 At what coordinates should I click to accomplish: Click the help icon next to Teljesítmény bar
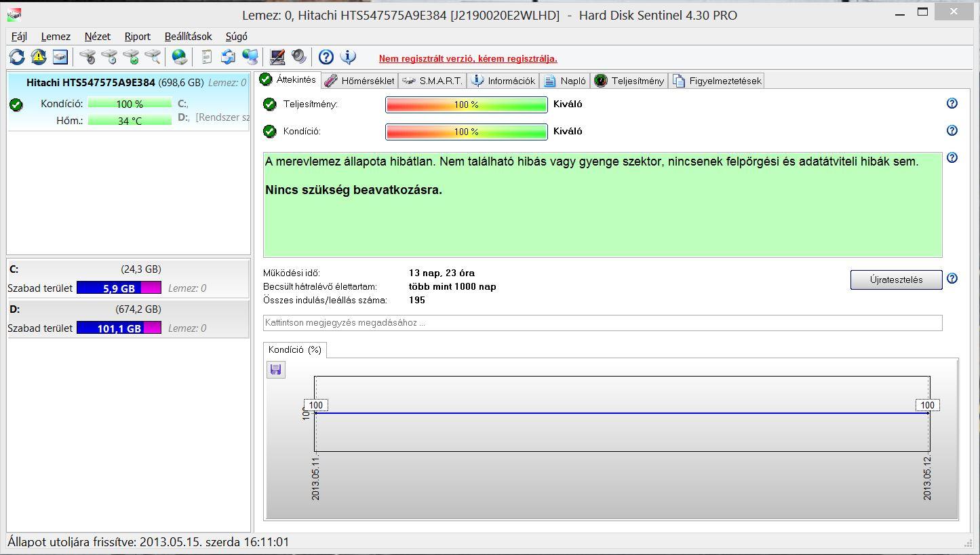tap(952, 103)
